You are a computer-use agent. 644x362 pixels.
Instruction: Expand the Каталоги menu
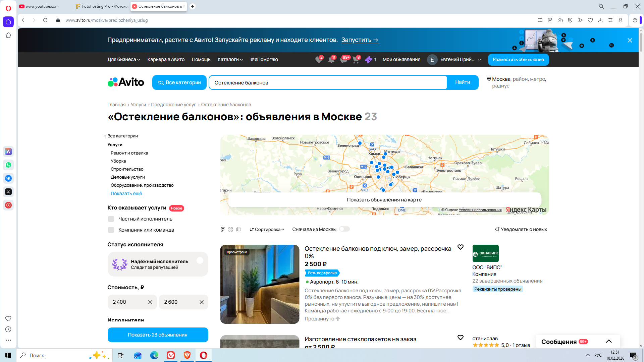(230, 60)
